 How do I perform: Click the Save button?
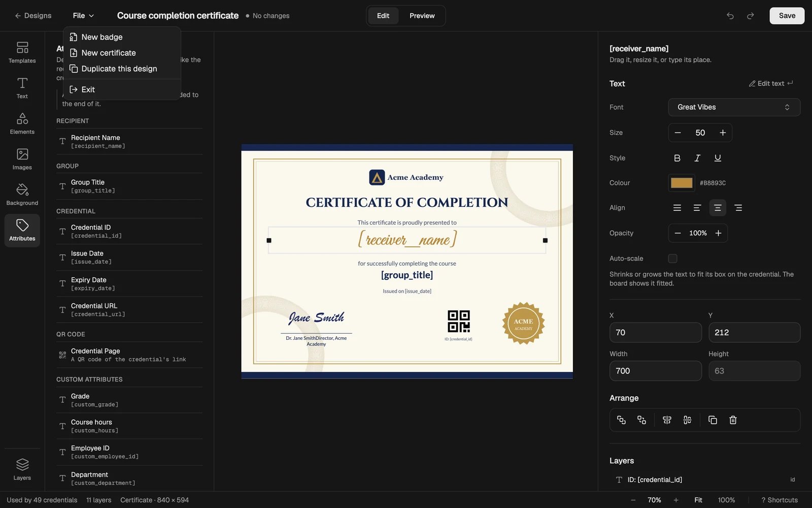(787, 16)
